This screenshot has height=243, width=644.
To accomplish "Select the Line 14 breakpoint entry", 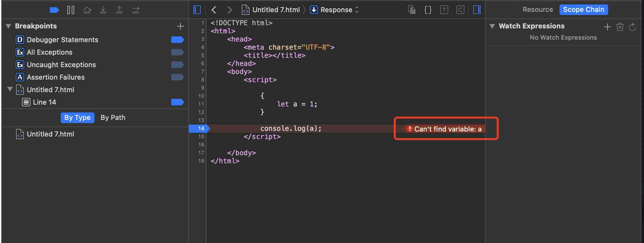I will (95, 102).
